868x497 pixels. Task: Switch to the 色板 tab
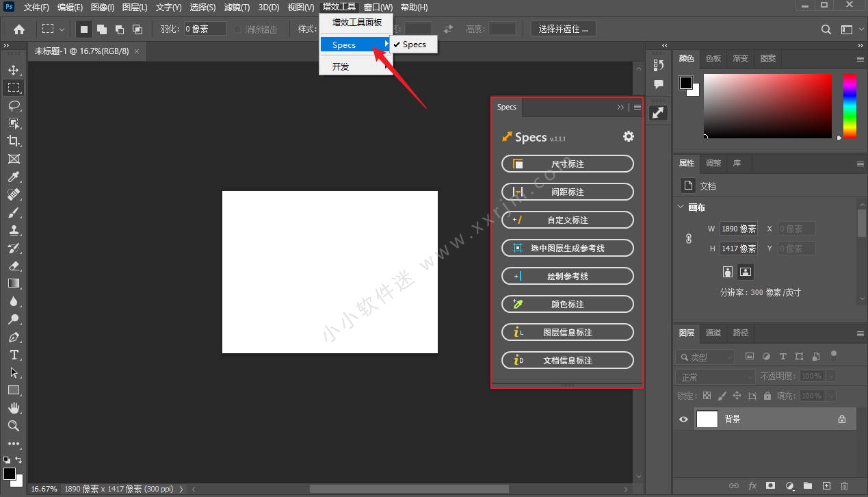click(713, 59)
